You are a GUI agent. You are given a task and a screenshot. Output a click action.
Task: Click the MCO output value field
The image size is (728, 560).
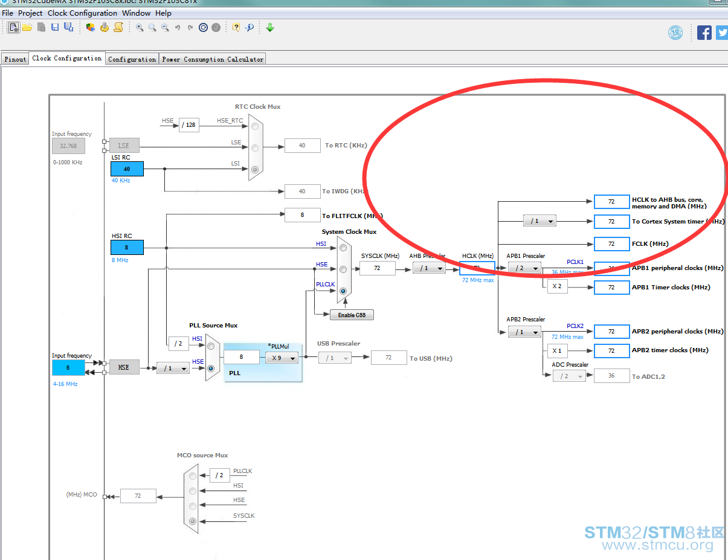point(138,495)
